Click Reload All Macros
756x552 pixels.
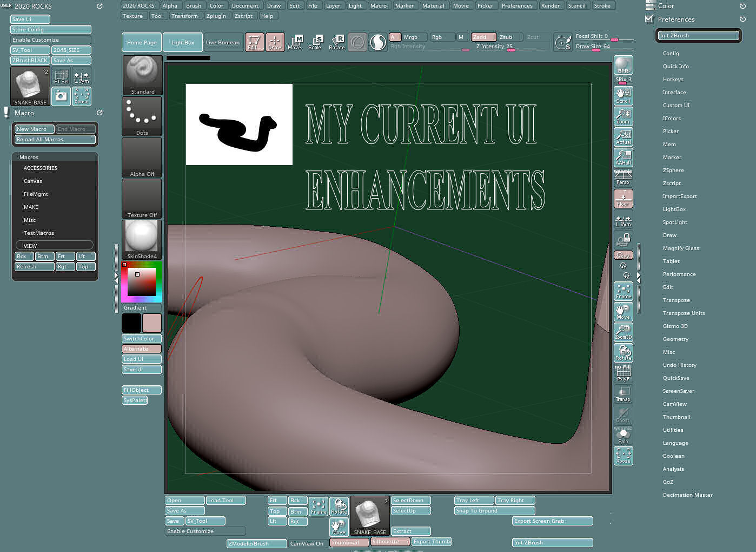[x=55, y=139]
